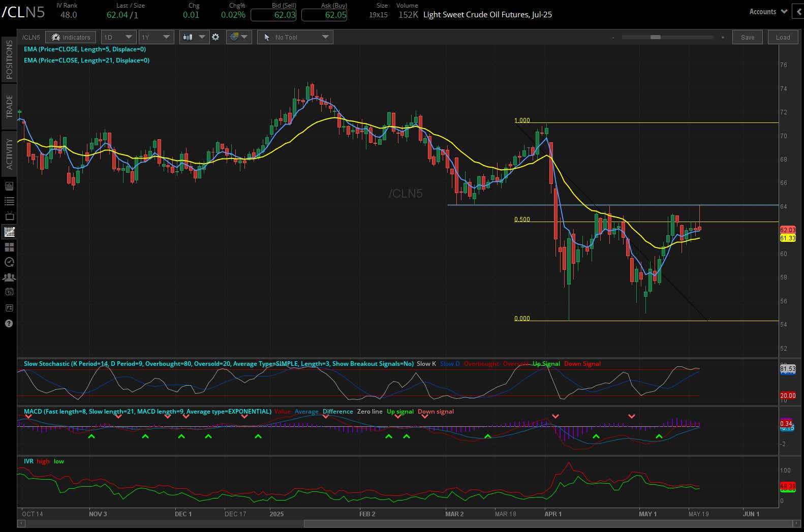Open the candlestick chart type dropdown
This screenshot has width=804, height=532.
(194, 37)
